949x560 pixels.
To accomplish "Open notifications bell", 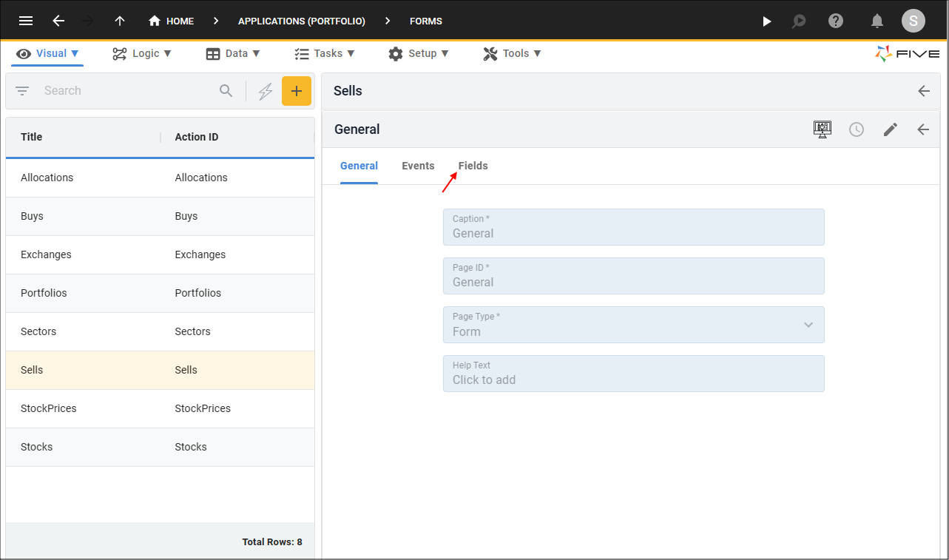I will (x=877, y=21).
